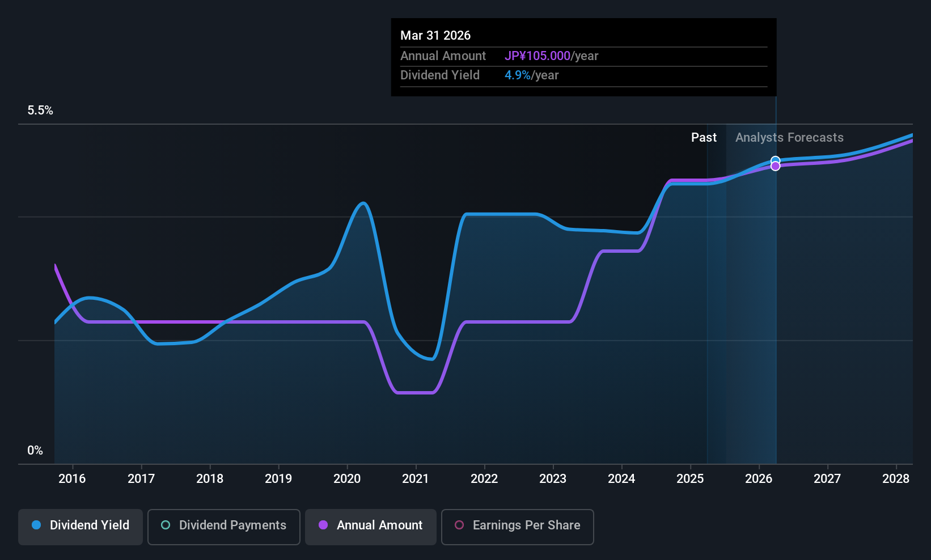Click the teal Dividend Payments legend circle
The image size is (931, 560).
coord(166,525)
